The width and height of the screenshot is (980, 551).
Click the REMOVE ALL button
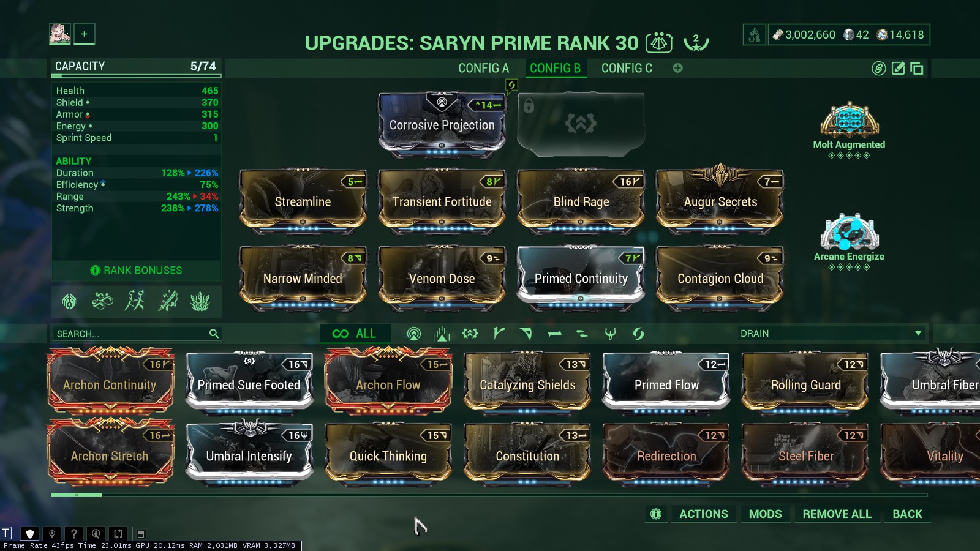click(x=837, y=514)
